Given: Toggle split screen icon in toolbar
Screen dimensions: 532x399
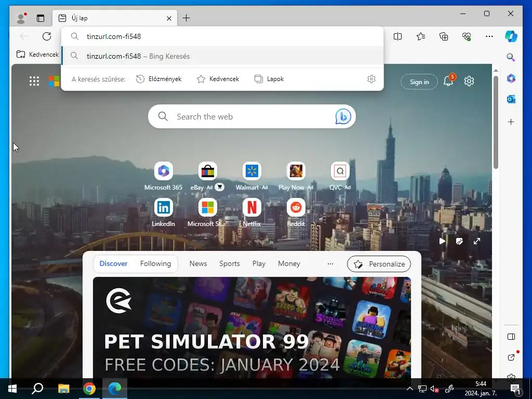Looking at the screenshot, I should click(397, 36).
